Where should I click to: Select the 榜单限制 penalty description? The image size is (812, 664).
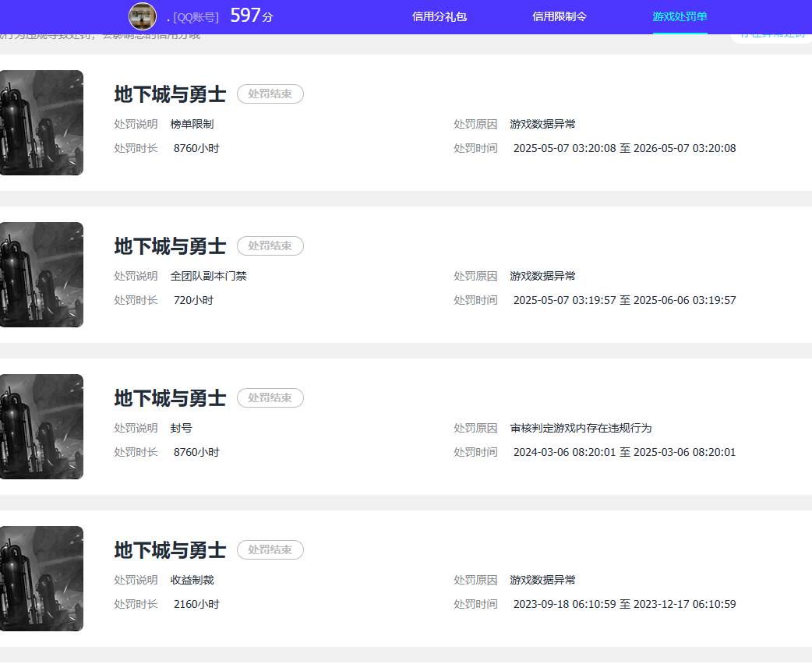[192, 125]
